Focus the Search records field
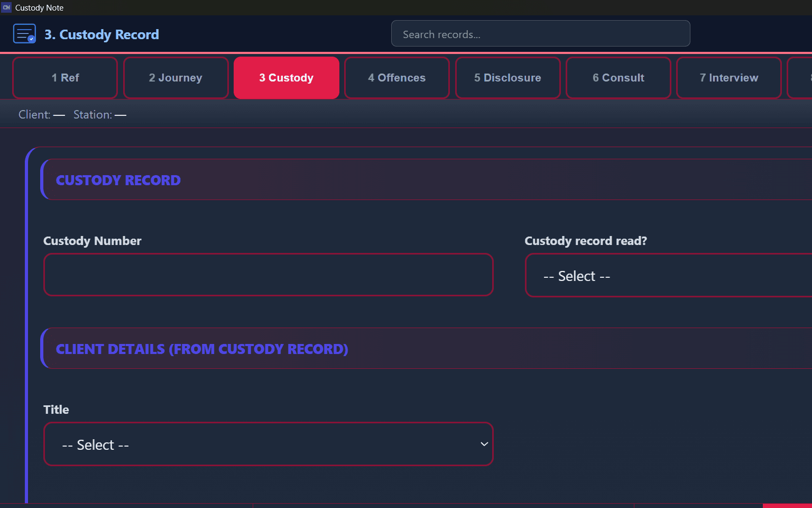Screen dimensions: 812x508 click(540, 34)
